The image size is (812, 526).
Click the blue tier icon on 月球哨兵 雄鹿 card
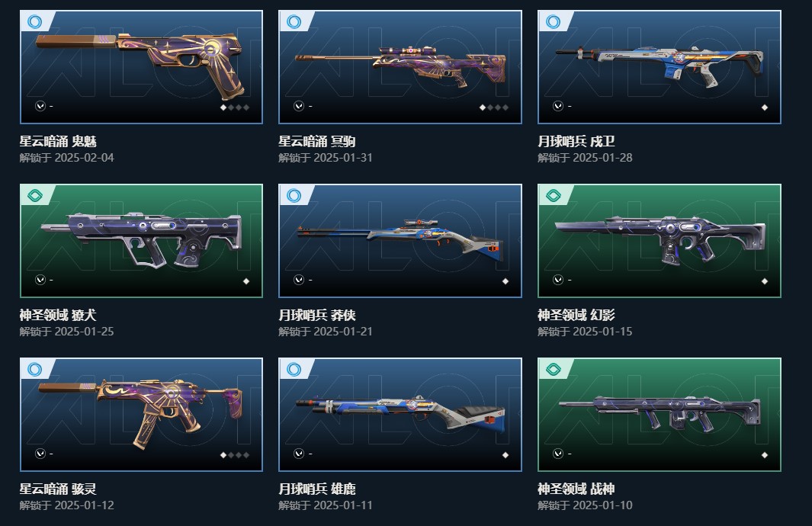click(x=294, y=370)
